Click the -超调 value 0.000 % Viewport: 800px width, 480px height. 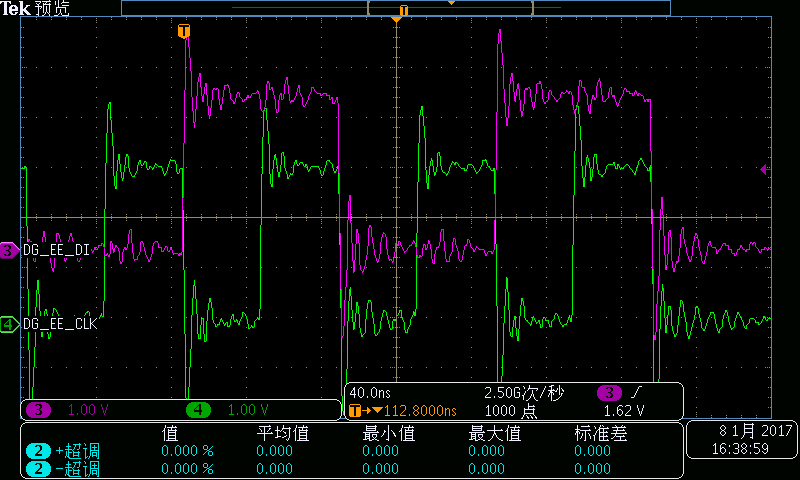point(187,469)
